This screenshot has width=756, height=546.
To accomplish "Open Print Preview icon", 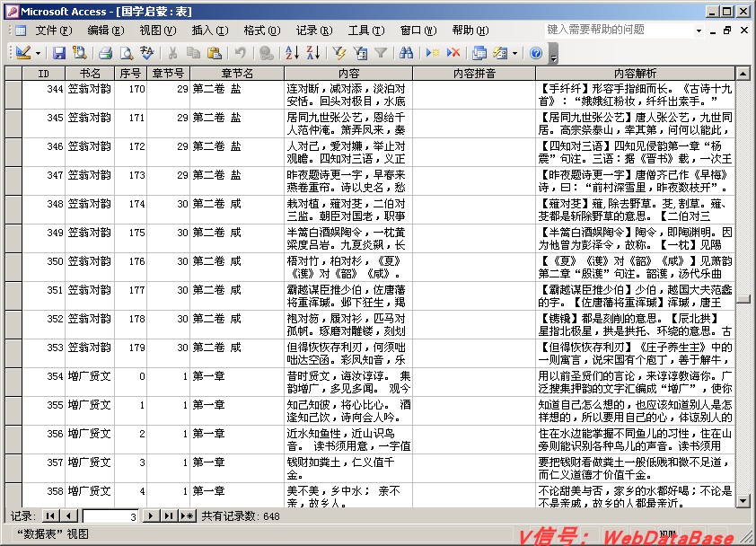I will (126, 53).
